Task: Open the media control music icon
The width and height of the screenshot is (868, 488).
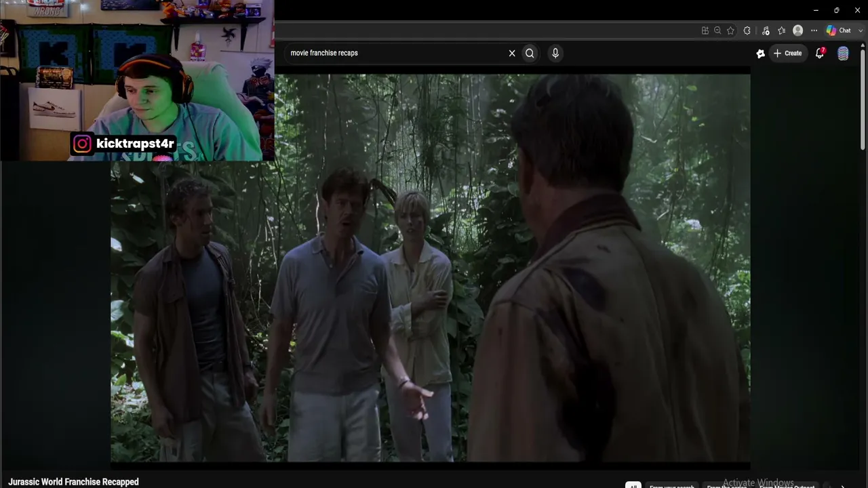Action: point(766,30)
